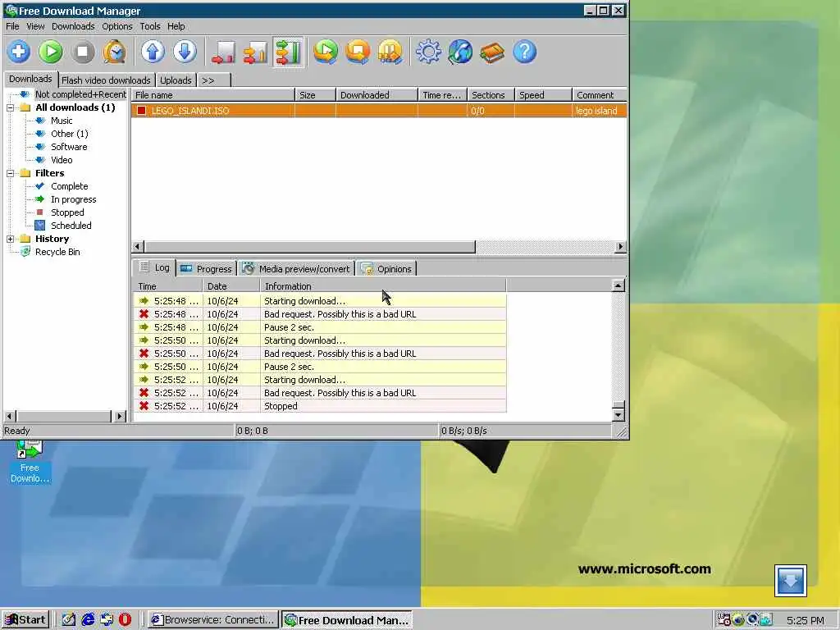Select heavy traffic usage mode icon
The width and height of the screenshot is (840, 630).
[288, 52]
